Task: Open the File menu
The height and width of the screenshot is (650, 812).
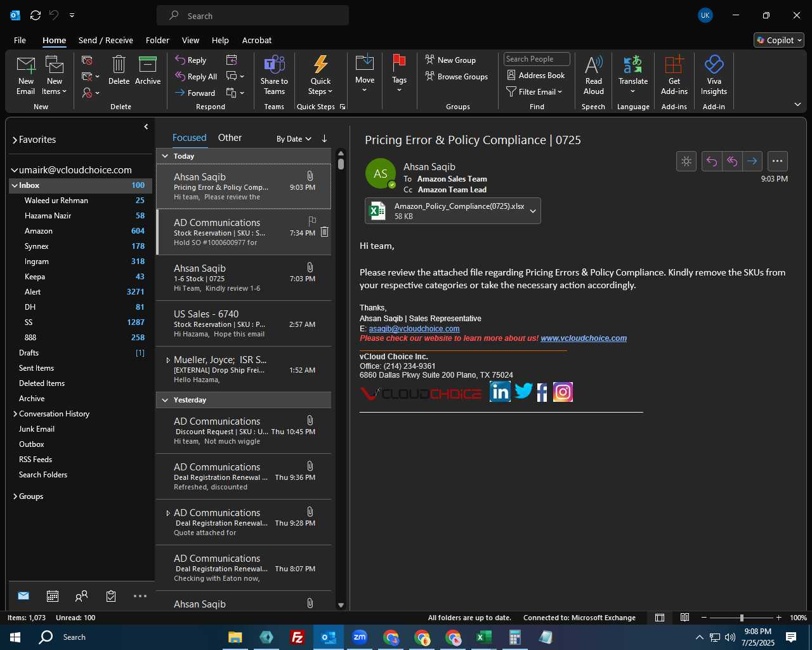Action: pos(20,40)
